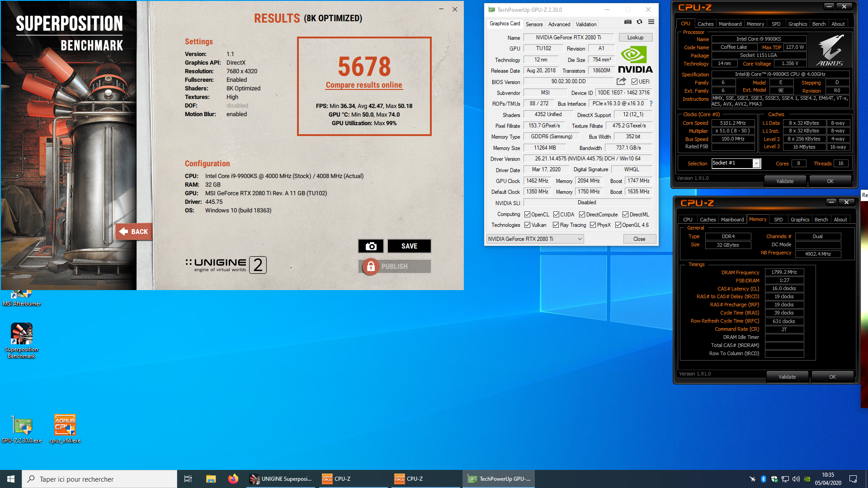The height and width of the screenshot is (488, 868).
Task: Click the Windows Security tray icon
Action: [x=774, y=479]
